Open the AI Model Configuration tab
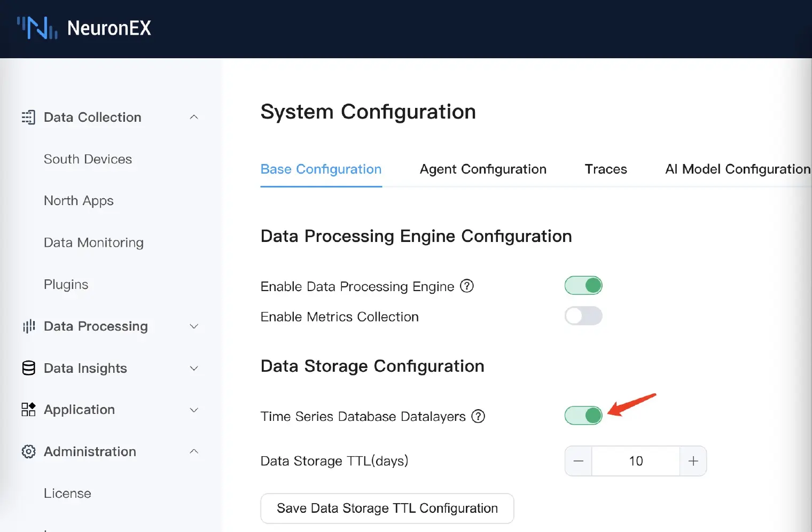This screenshot has height=532, width=812. coord(738,169)
